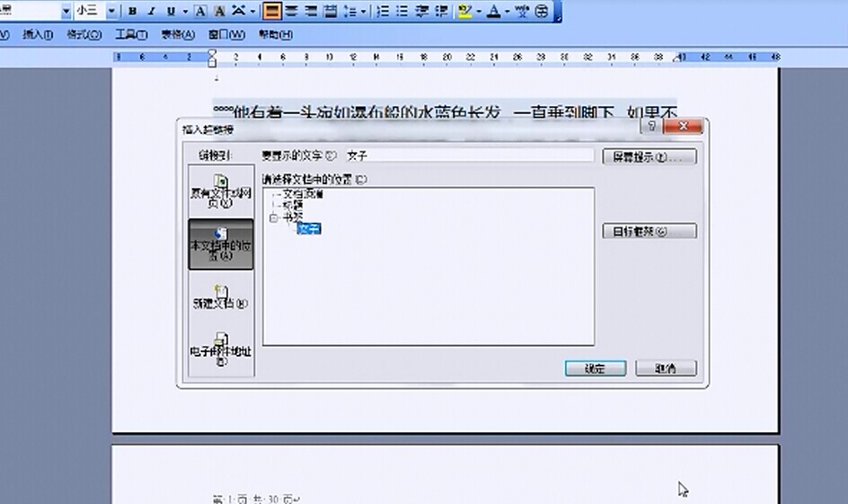Apply yellow Highlight color
848x504 pixels.
click(464, 11)
